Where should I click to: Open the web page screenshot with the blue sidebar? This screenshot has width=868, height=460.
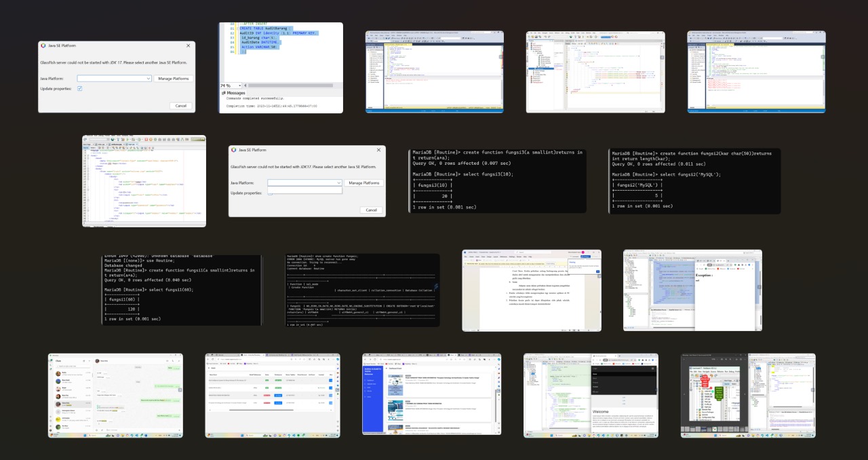tap(431, 394)
